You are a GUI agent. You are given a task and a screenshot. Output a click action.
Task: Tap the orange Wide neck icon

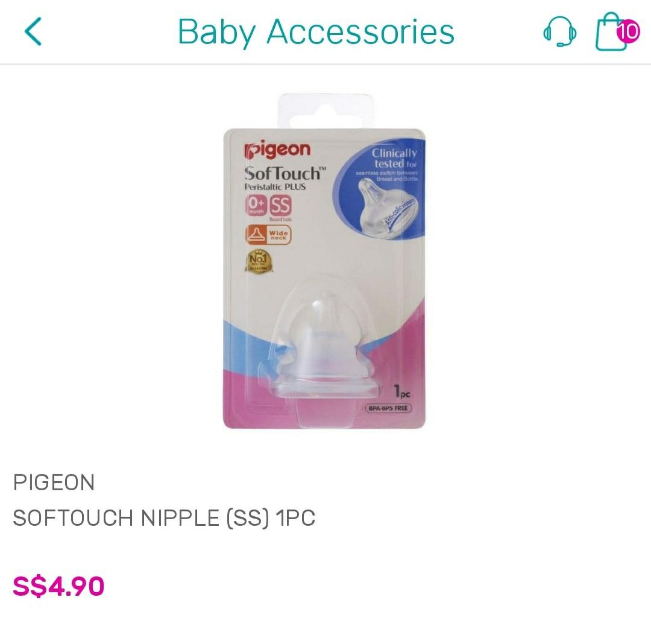click(x=268, y=235)
